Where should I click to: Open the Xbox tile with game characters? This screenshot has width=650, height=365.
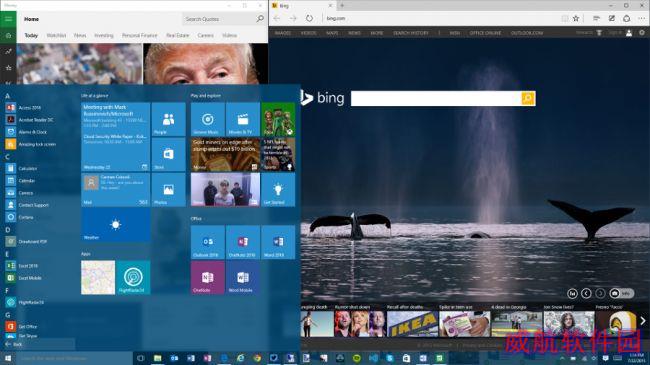[x=278, y=119]
